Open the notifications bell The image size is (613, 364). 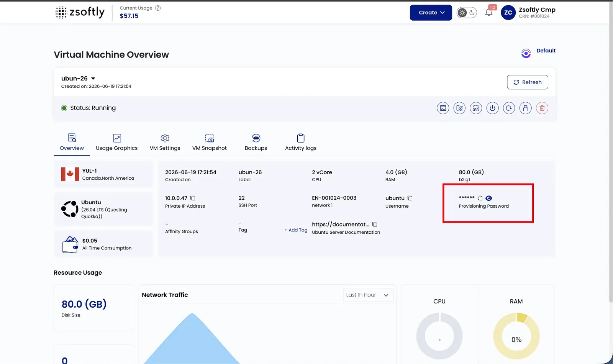point(489,13)
